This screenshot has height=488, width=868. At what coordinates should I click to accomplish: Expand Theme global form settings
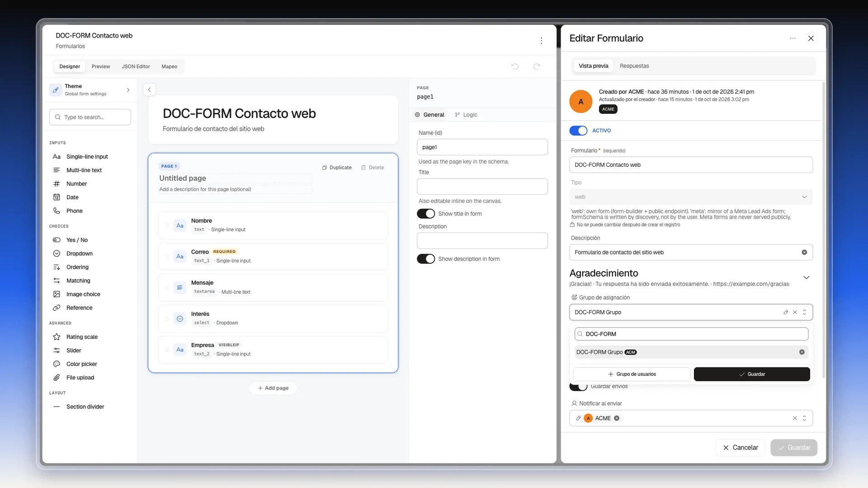pos(128,90)
